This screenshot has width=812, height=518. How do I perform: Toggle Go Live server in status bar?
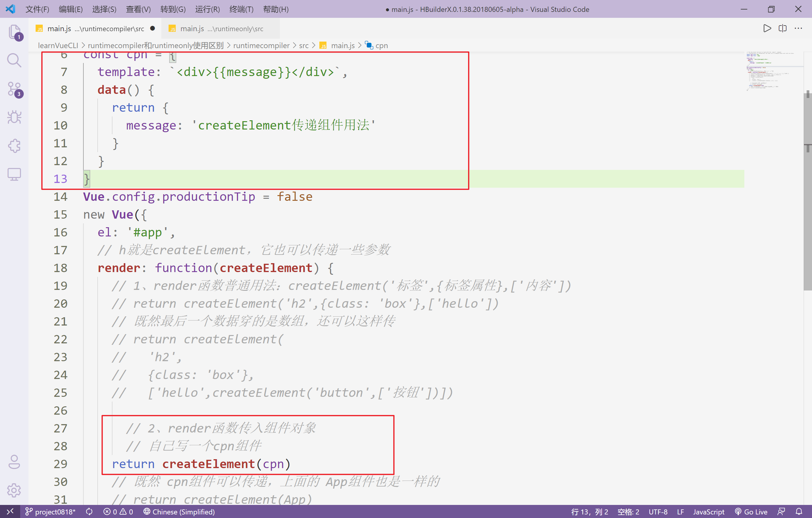(751, 511)
